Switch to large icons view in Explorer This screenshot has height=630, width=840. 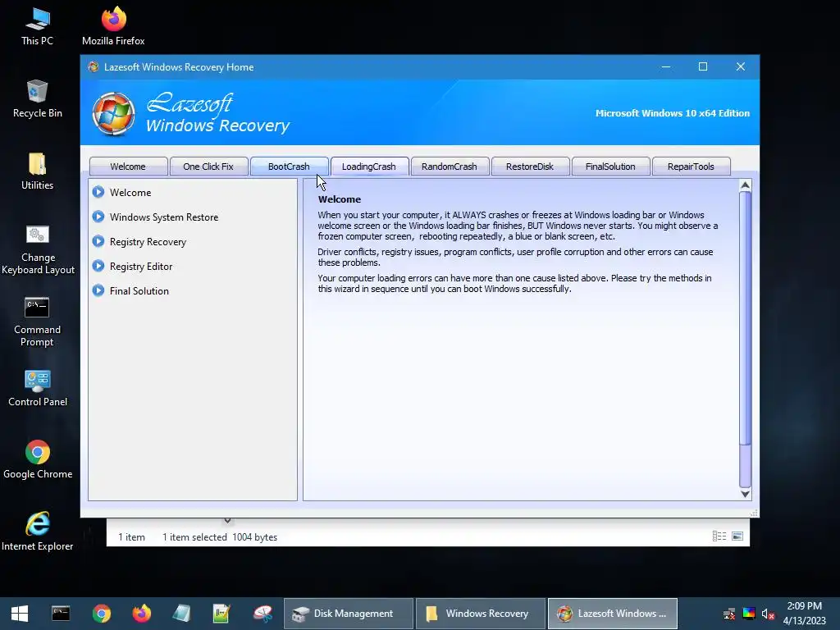click(737, 536)
